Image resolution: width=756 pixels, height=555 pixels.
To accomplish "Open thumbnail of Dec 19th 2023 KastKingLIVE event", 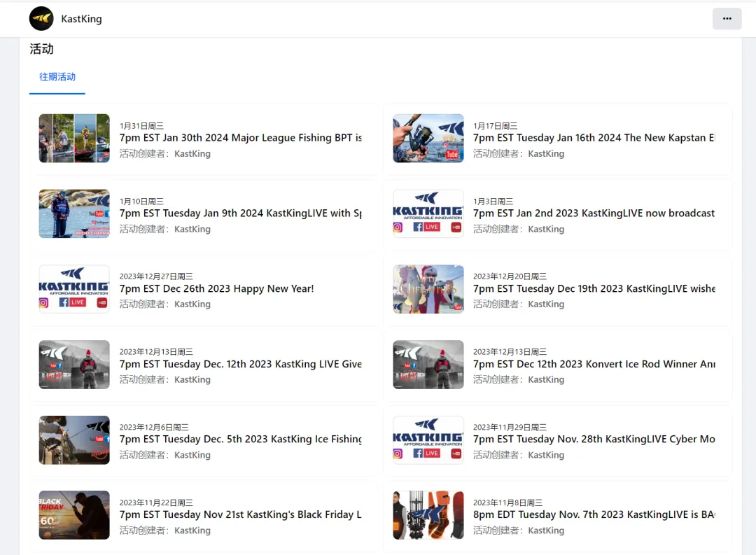I will coord(428,289).
